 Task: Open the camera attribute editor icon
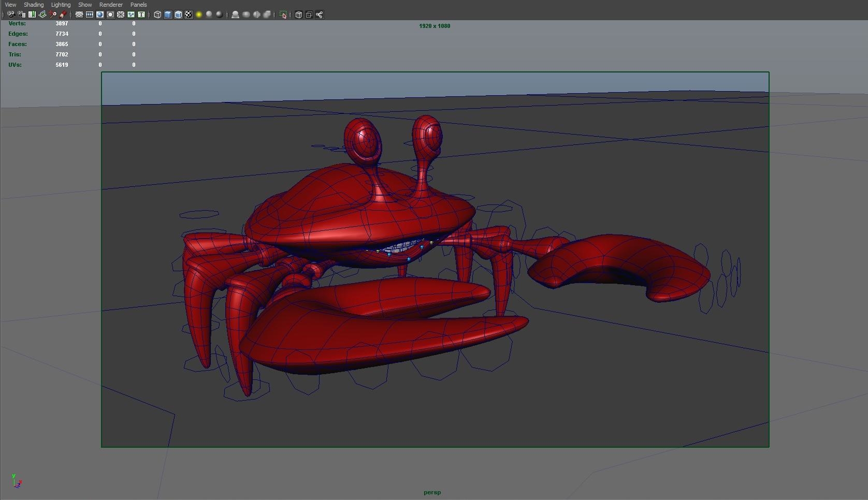(x=21, y=14)
